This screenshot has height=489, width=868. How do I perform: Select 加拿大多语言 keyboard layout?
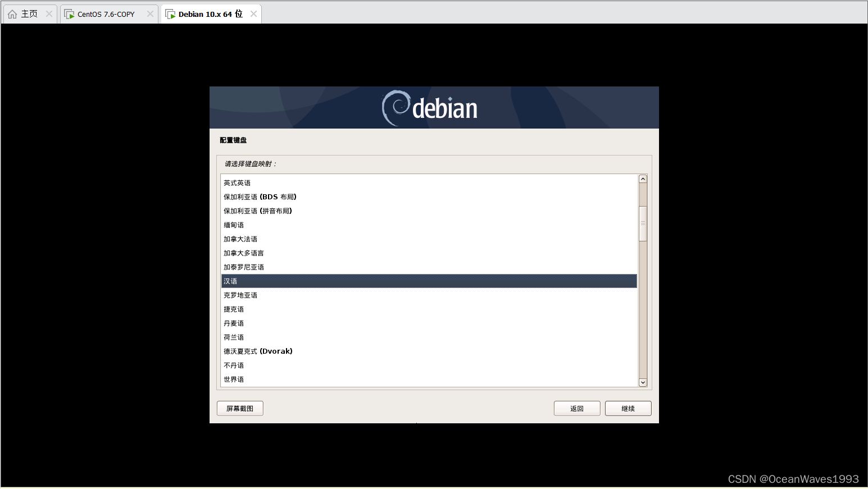click(429, 253)
